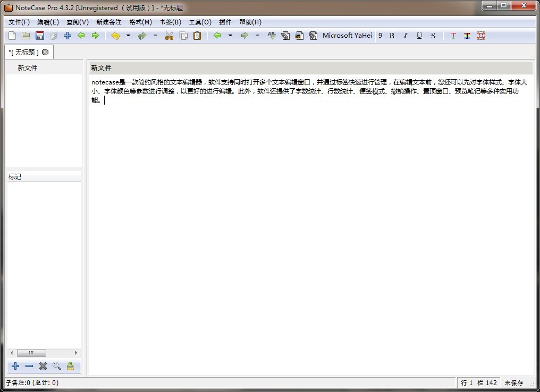Select the 新文件 node in the tree
The width and height of the screenshot is (540, 392).
(x=28, y=67)
